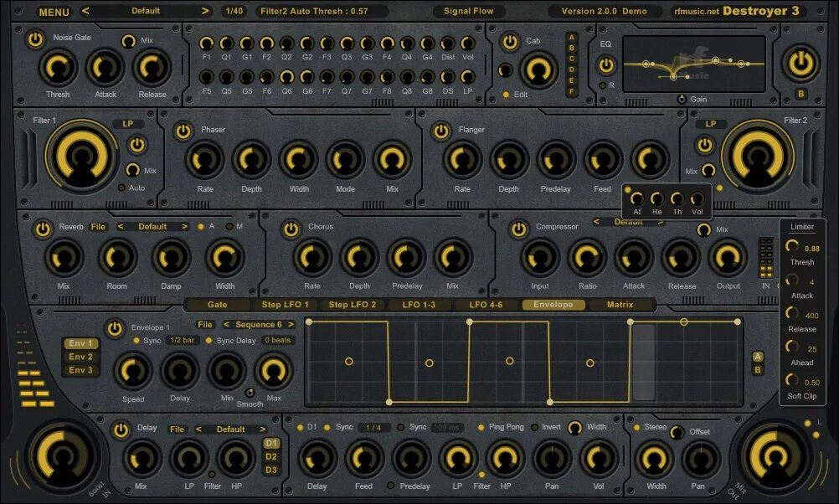Click the Reverb Room knob
Viewport: 839px width, 504px height.
[117, 257]
